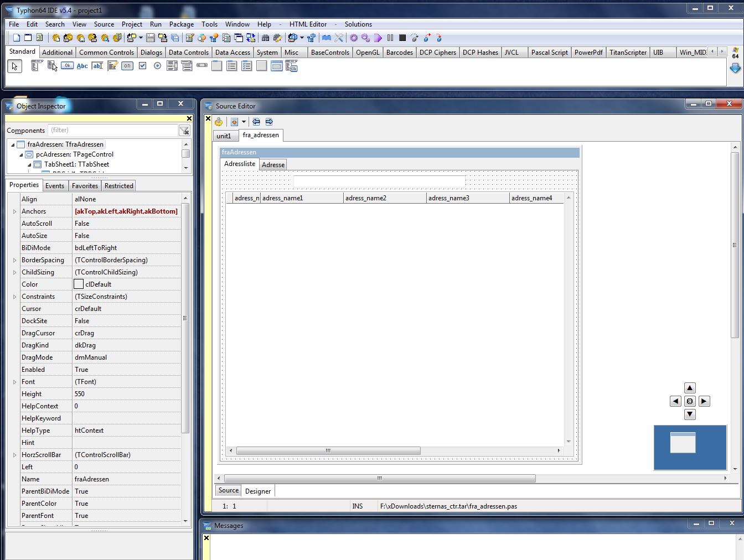
Task: Select the TListBox component icon
Action: point(172,66)
